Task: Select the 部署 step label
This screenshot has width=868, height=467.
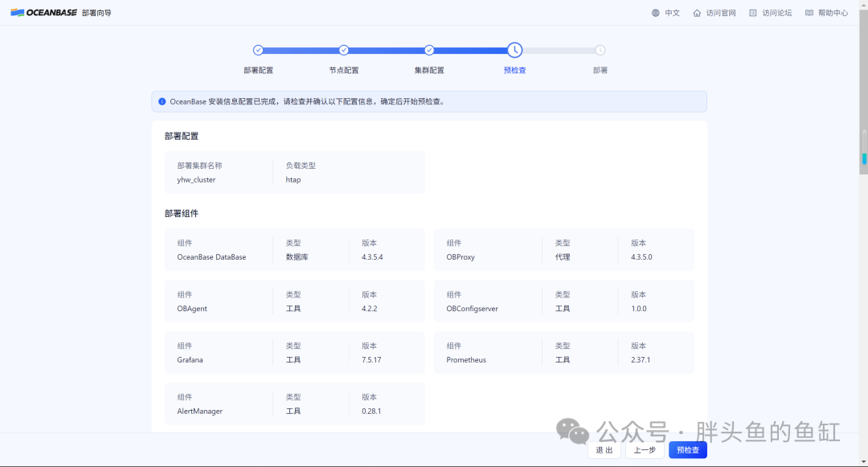Action: [600, 70]
